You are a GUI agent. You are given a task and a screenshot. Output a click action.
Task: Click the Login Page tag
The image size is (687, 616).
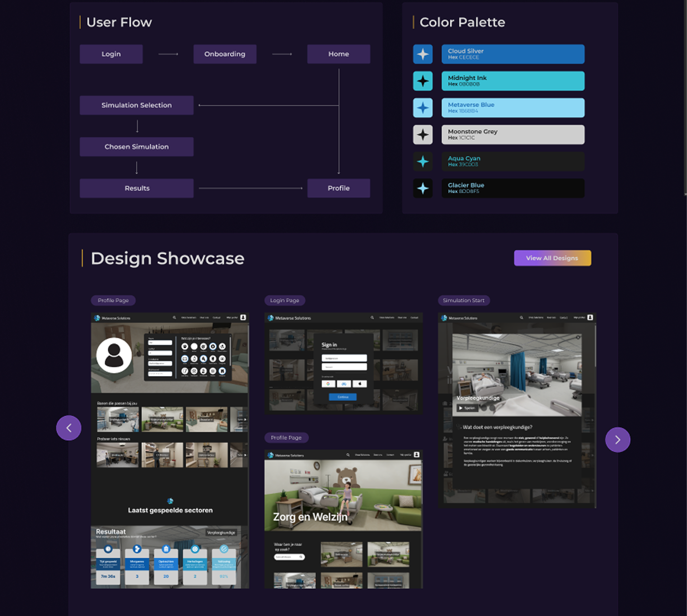click(x=285, y=301)
